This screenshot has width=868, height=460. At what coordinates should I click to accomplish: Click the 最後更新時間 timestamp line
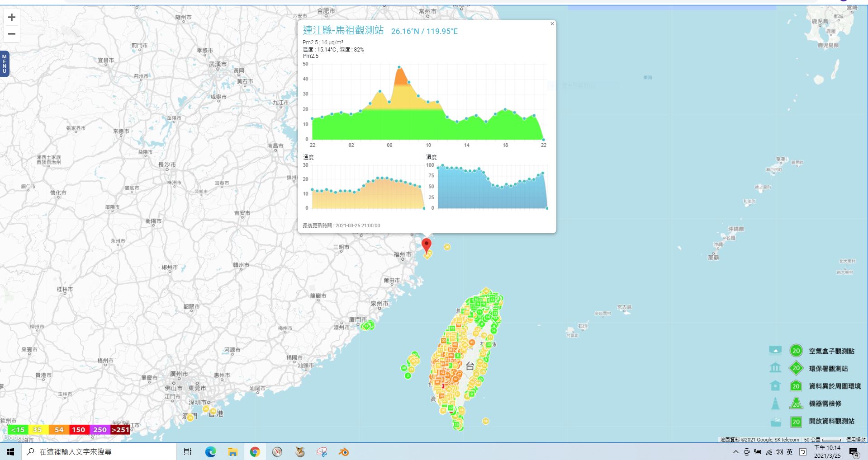(342, 225)
